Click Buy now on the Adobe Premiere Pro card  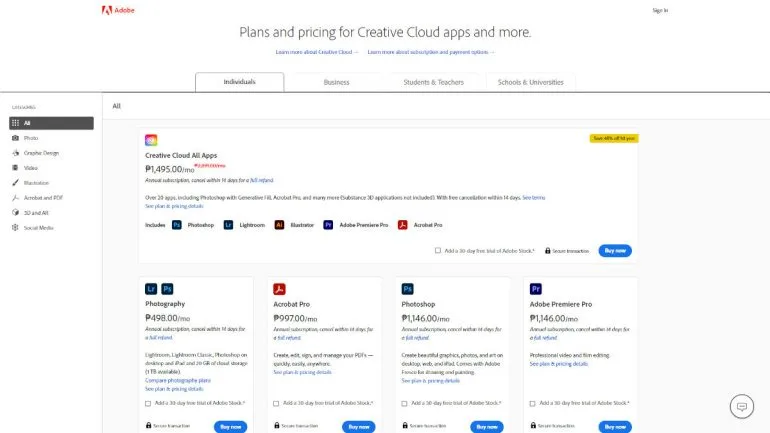tap(615, 427)
